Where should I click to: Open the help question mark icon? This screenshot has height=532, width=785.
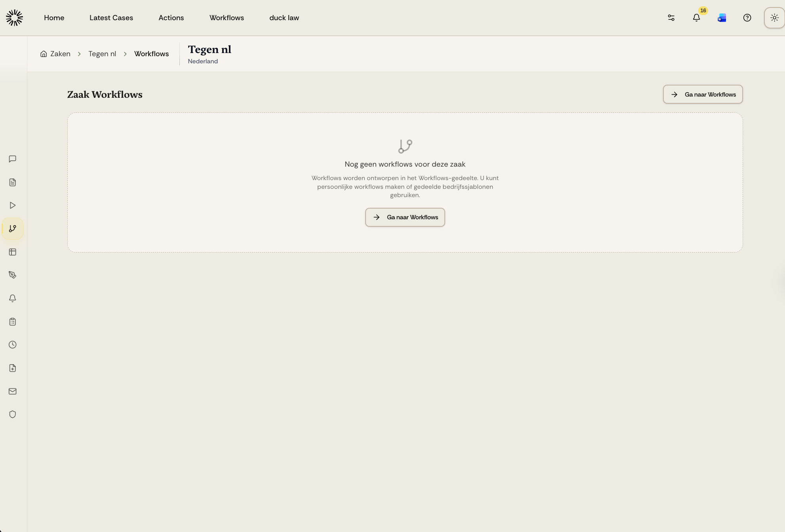point(747,18)
